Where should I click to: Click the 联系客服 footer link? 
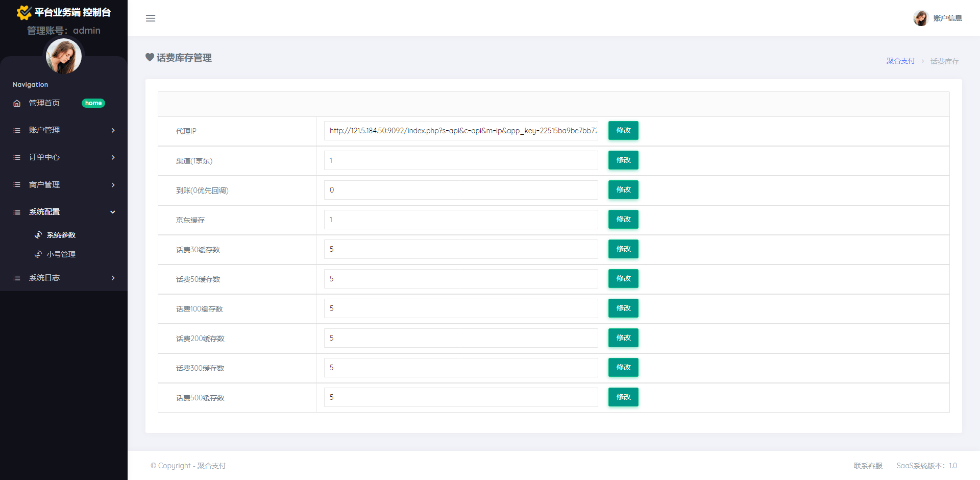pos(868,466)
